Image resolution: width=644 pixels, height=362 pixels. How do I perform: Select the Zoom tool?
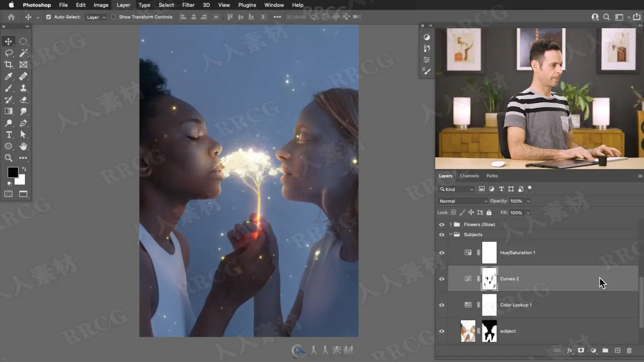[x=9, y=158]
